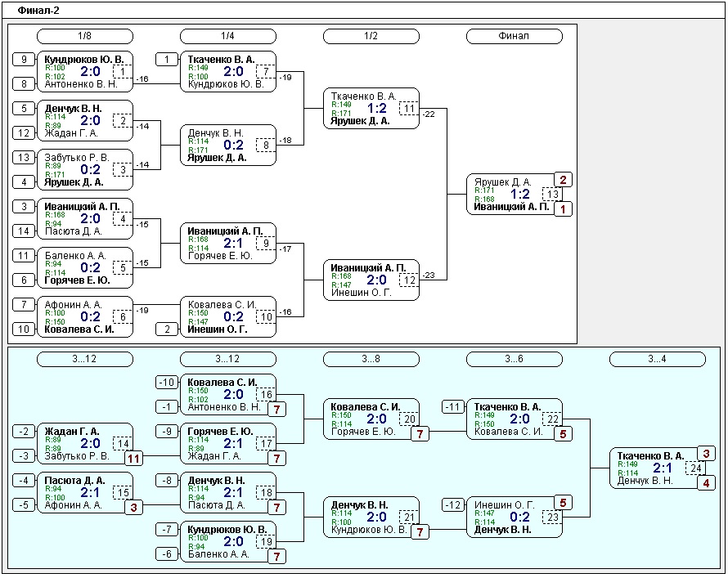Click loser-slot box -2 beside Жадан
Image resolution: width=728 pixels, height=578 pixels.
click(24, 432)
